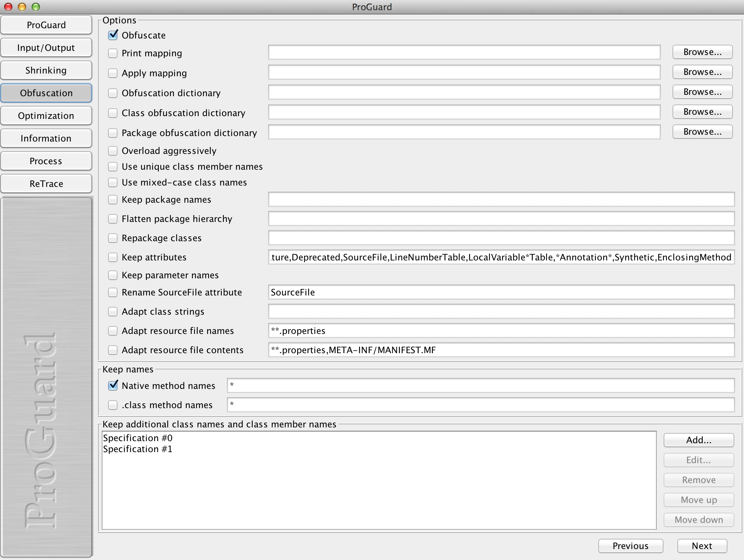
Task: Open the ProGuard tab in sidebar
Action: pyautogui.click(x=46, y=25)
